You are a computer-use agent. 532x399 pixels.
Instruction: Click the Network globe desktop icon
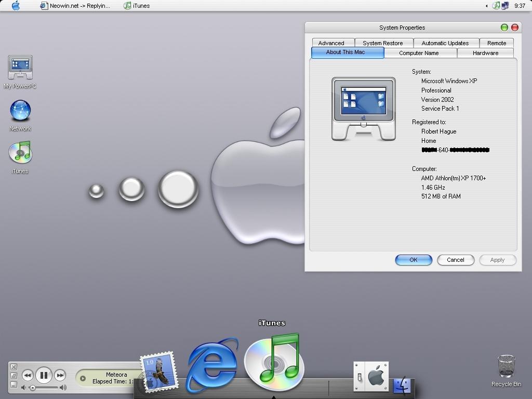20,111
